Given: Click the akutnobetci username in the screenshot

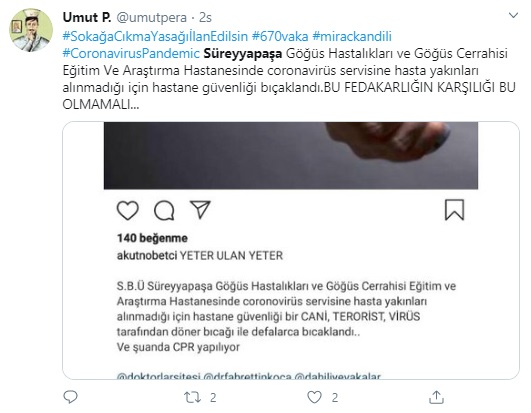Looking at the screenshot, I should (x=147, y=255).
